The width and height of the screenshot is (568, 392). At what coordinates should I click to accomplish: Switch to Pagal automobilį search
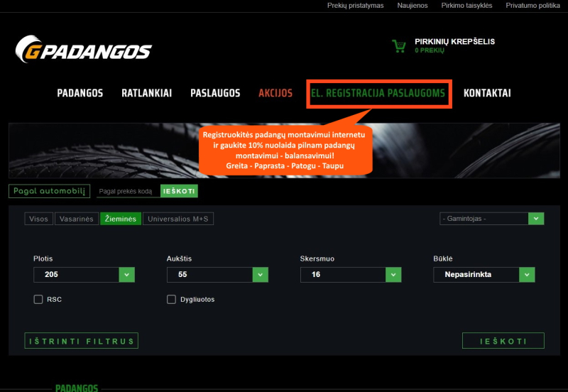pos(49,191)
